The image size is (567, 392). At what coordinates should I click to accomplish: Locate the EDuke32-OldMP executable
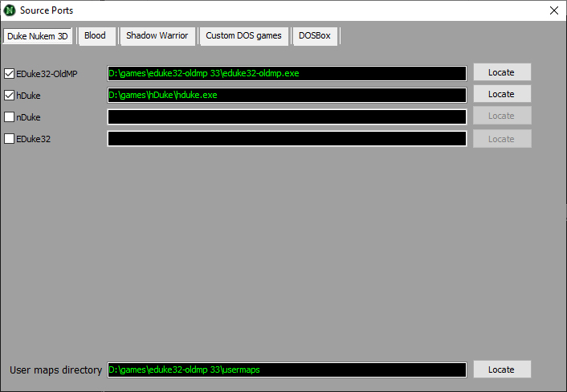[x=502, y=72]
